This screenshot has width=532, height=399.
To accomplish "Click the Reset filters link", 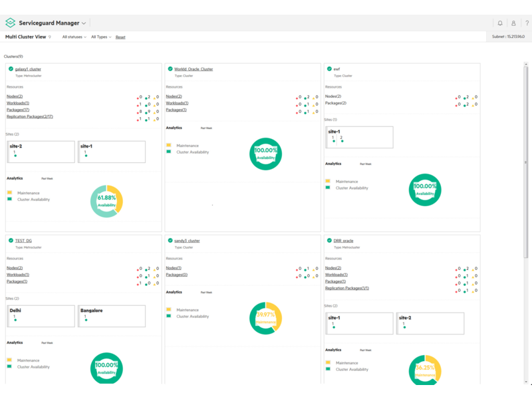I will coord(120,37).
